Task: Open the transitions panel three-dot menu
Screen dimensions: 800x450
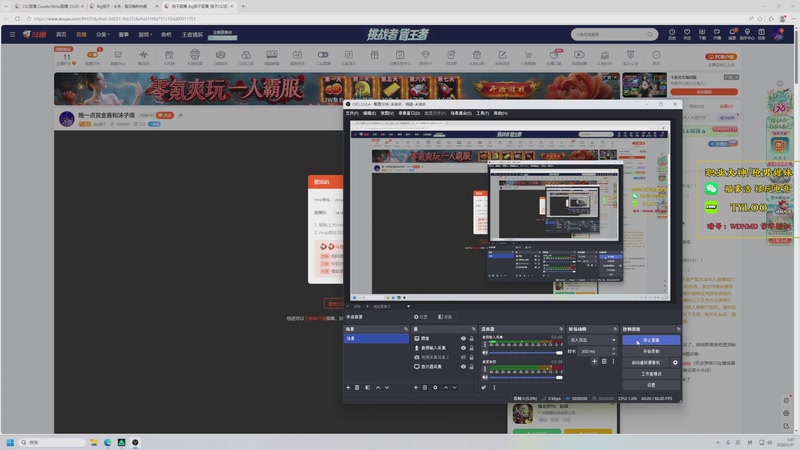Action: [x=613, y=361]
